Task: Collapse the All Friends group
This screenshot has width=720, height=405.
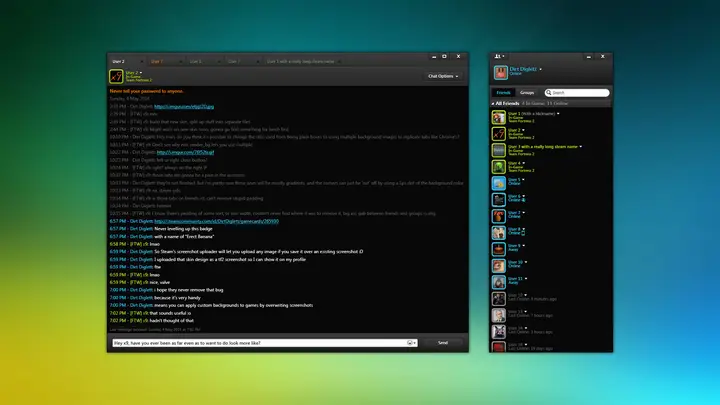Action: click(x=493, y=104)
